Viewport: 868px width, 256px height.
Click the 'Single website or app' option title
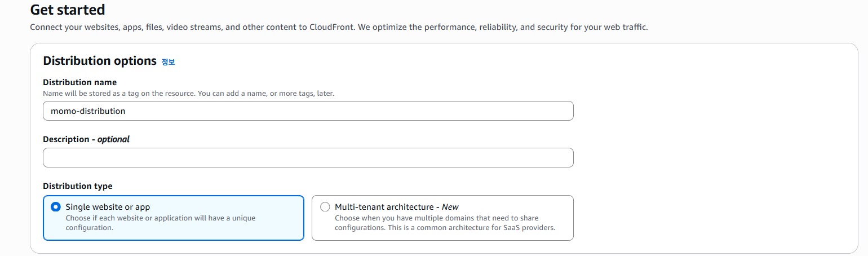(x=108, y=207)
